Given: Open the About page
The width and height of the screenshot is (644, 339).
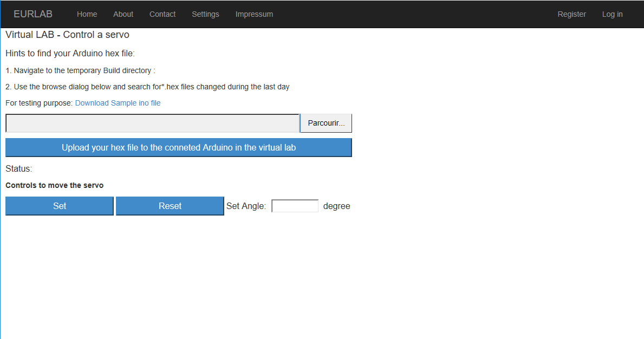Looking at the screenshot, I should click(x=123, y=14).
